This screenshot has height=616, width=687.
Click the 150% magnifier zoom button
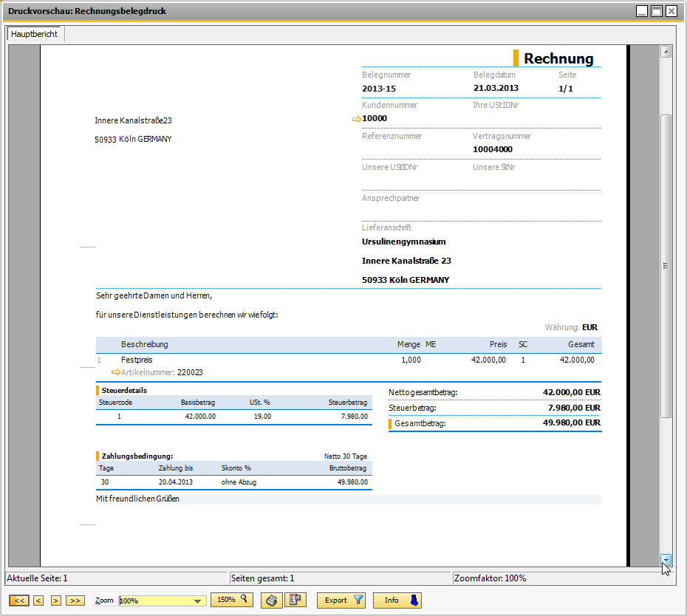pos(232,600)
